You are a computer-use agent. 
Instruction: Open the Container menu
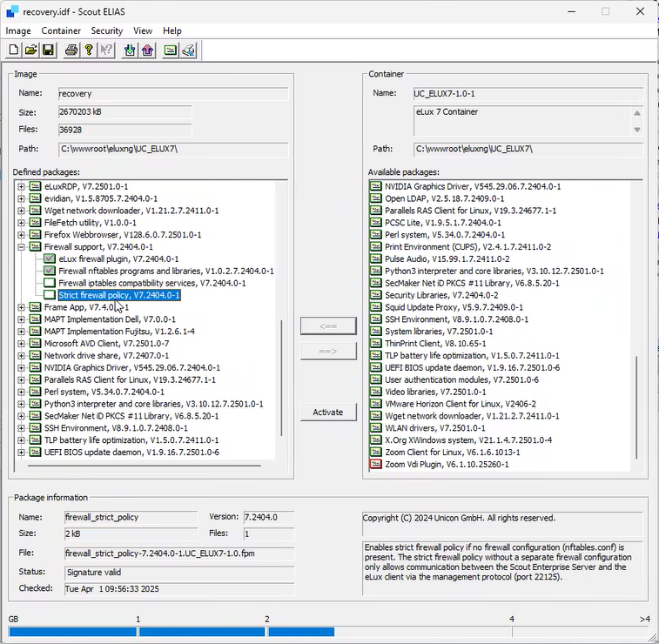(61, 30)
